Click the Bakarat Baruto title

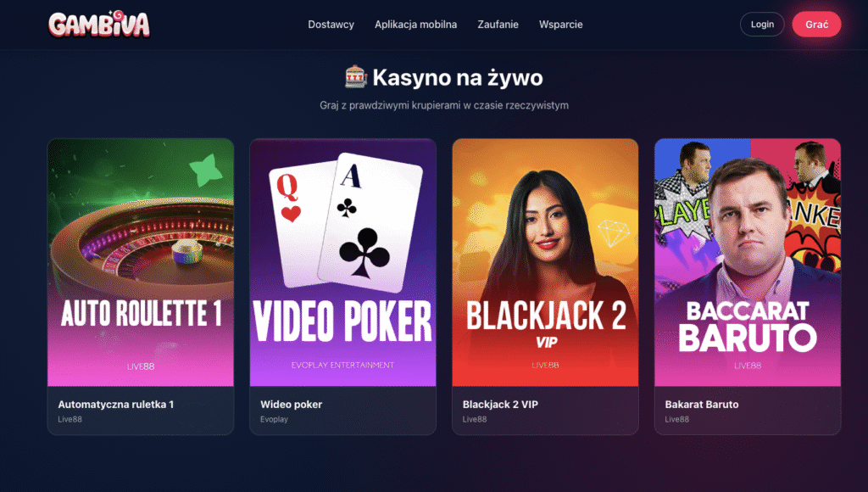701,405
